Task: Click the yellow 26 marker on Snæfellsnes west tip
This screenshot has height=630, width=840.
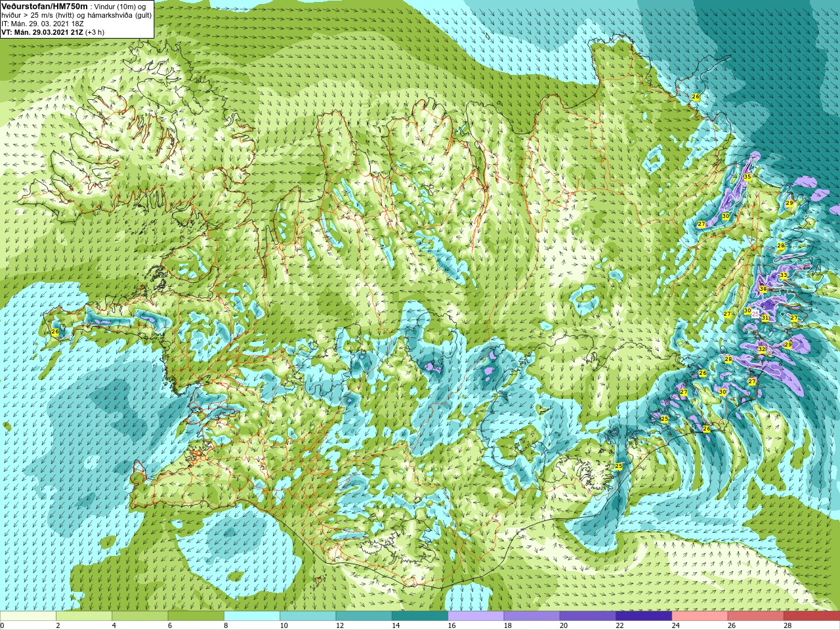Action: tap(55, 332)
